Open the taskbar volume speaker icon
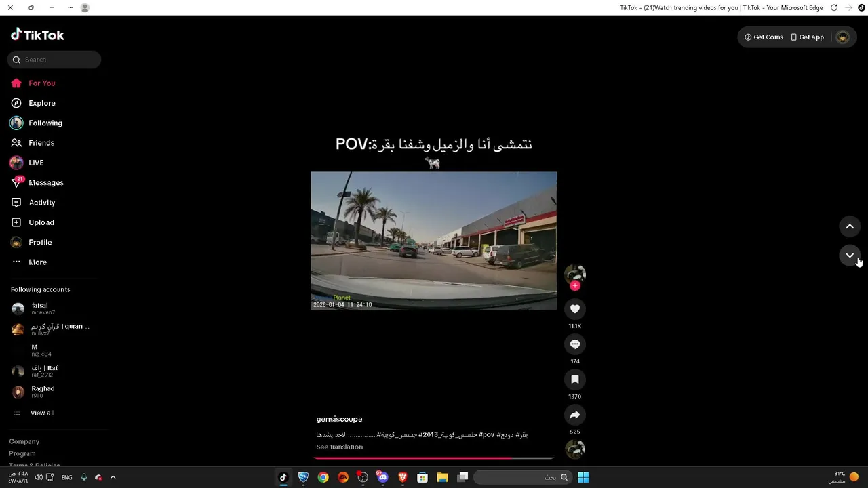The image size is (868, 488). [x=39, y=477]
